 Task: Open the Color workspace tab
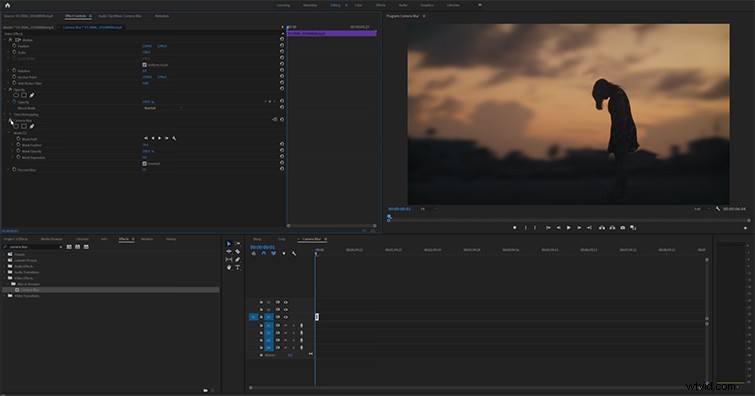358,5
